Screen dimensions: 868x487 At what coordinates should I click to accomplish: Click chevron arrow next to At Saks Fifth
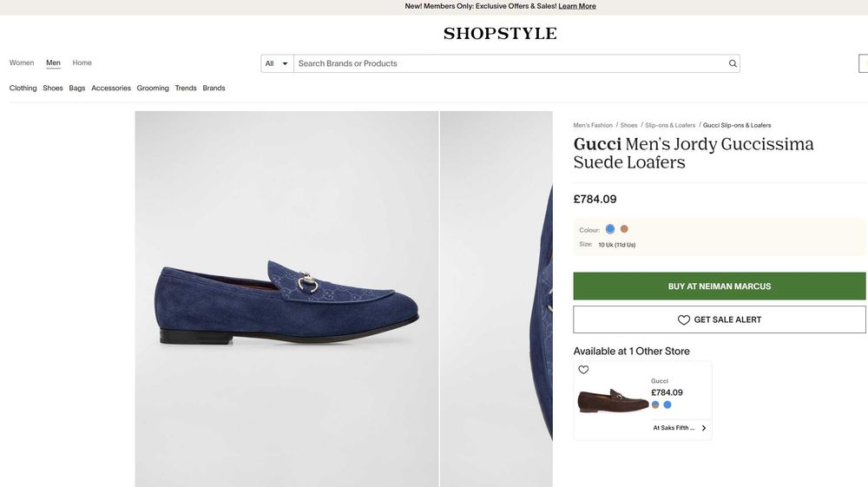point(704,428)
